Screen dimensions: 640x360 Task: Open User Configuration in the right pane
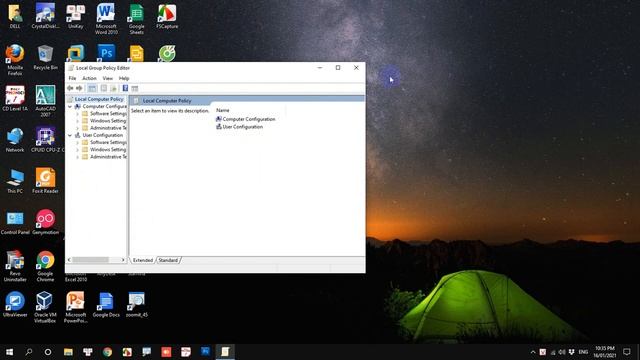(239, 127)
